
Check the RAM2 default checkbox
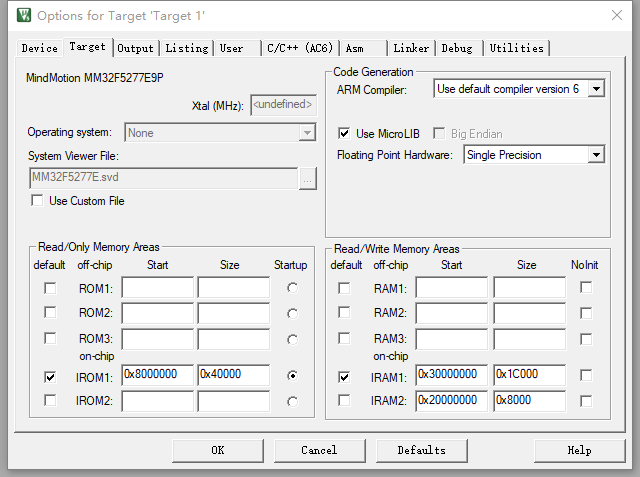click(344, 312)
